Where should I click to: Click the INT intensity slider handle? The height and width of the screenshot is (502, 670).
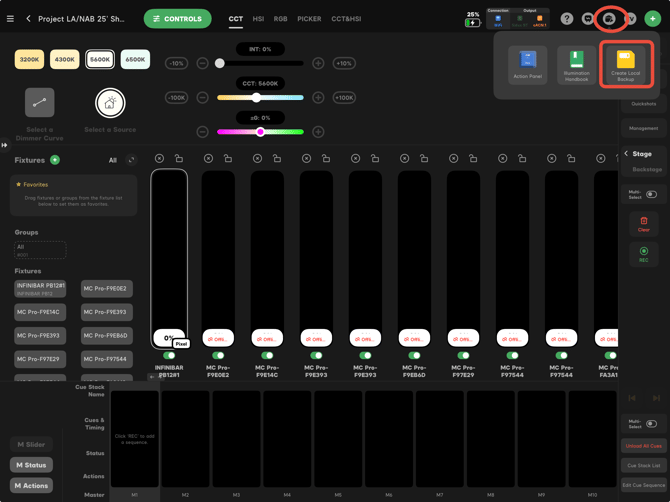click(x=220, y=63)
